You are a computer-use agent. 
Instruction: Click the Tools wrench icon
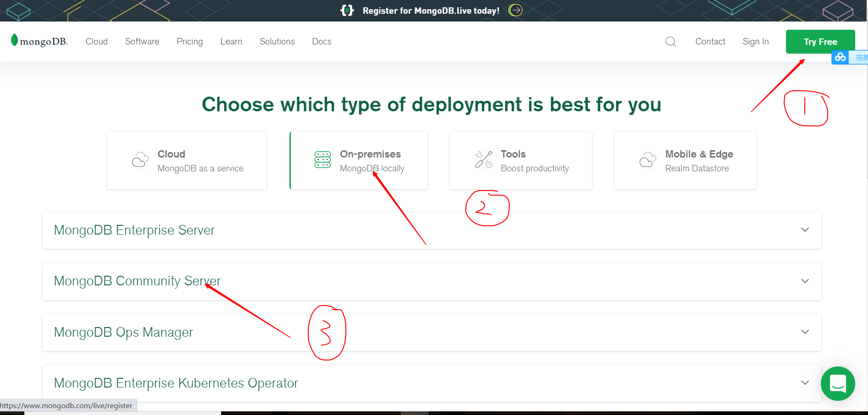click(x=484, y=159)
